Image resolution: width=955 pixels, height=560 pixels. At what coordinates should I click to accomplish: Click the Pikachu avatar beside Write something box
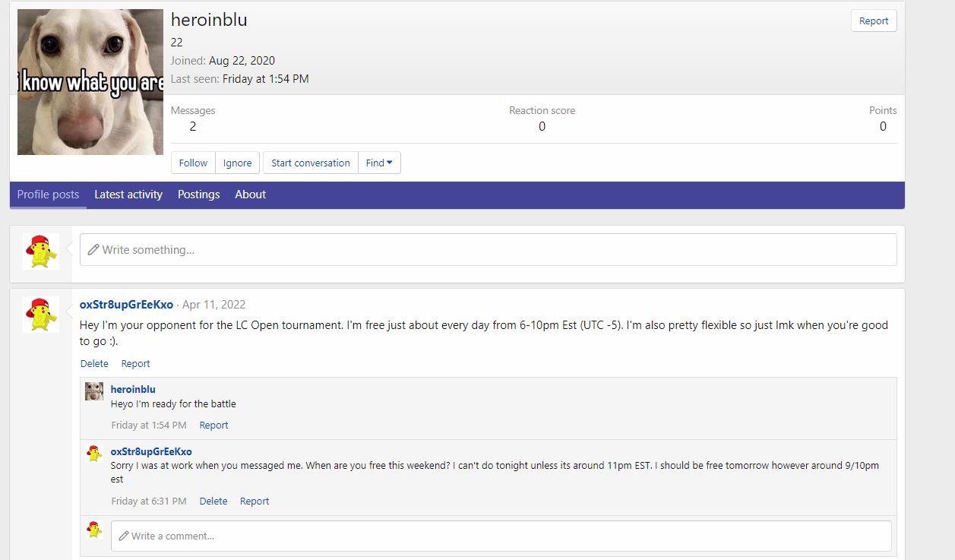[x=41, y=251]
